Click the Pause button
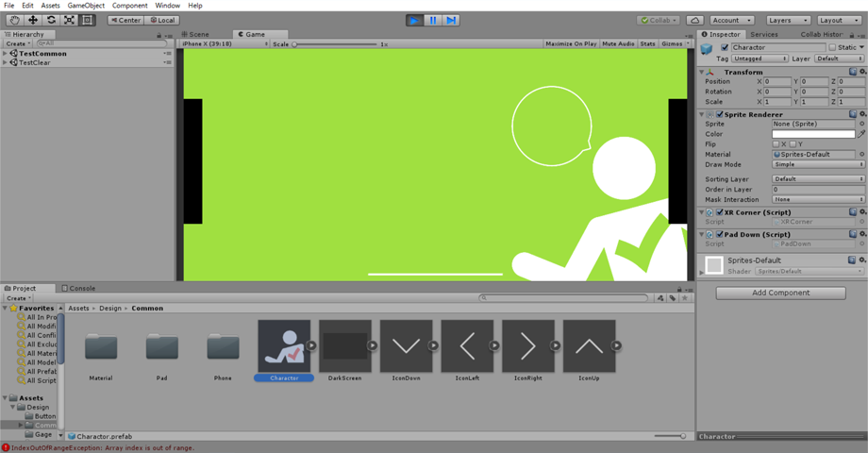The width and height of the screenshot is (868, 453). click(433, 20)
